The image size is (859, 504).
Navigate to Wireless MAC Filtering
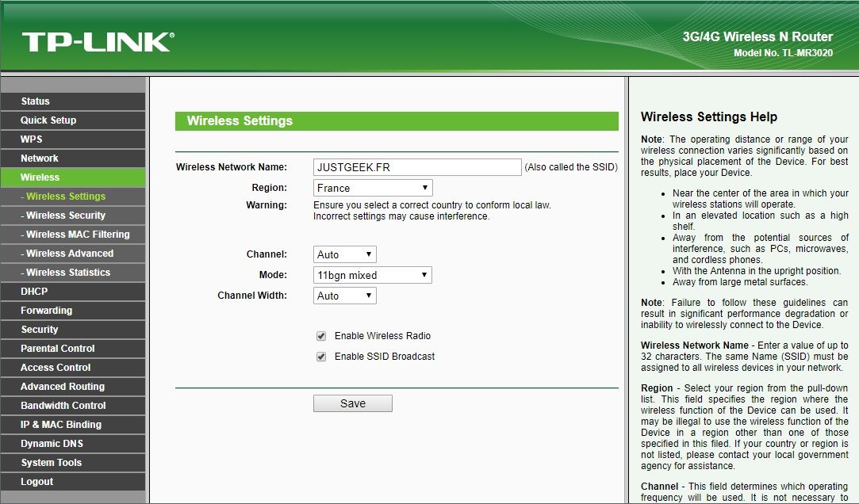[x=78, y=235]
